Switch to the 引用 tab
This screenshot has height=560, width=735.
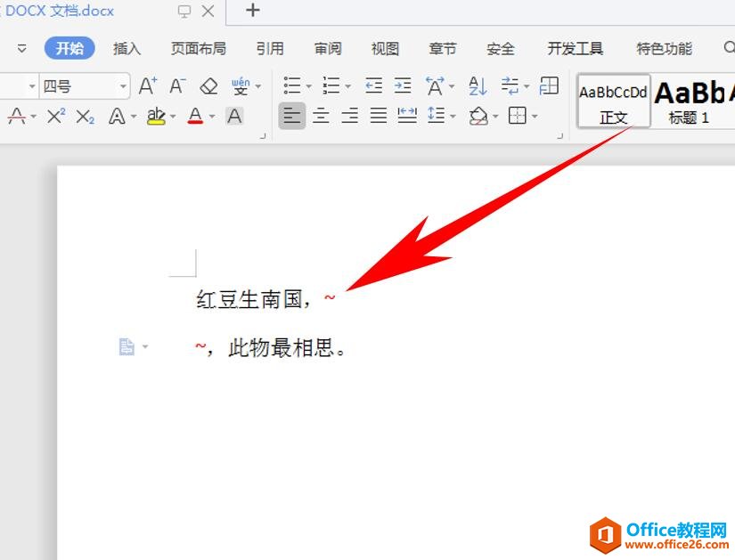[270, 48]
